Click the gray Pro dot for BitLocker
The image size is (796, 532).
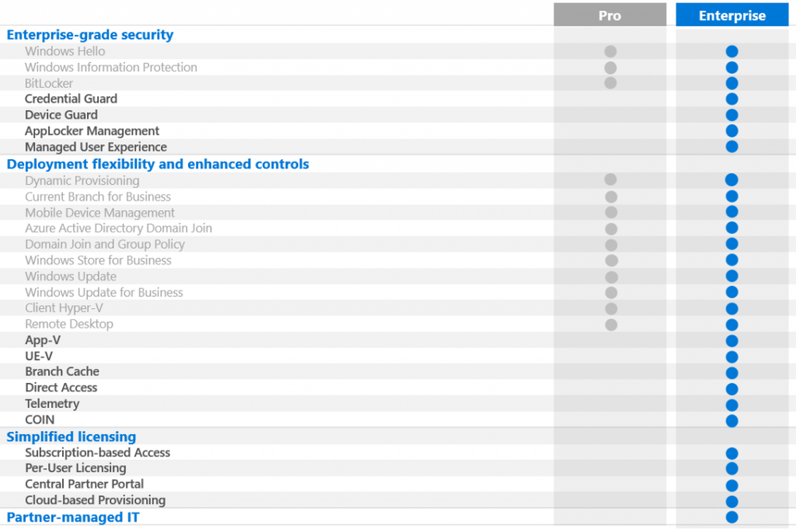tap(610, 83)
